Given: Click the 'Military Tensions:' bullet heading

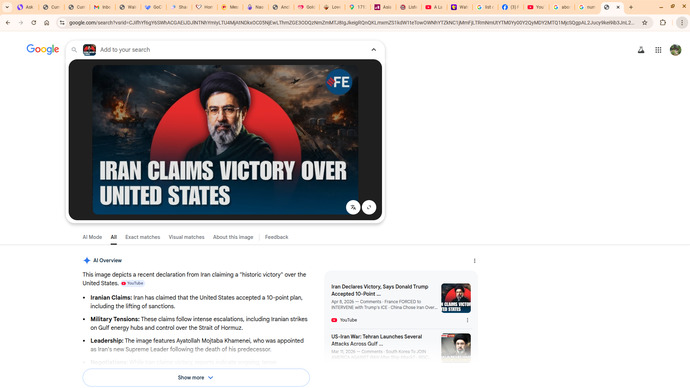Looking at the screenshot, I should [115, 319].
